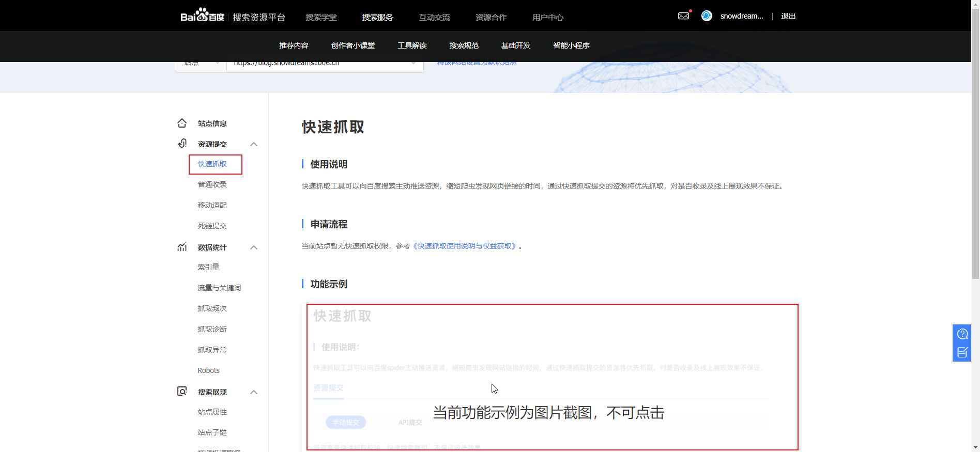Click the Baidu logo in header
The width and height of the screenshot is (980, 452).
[x=202, y=16]
